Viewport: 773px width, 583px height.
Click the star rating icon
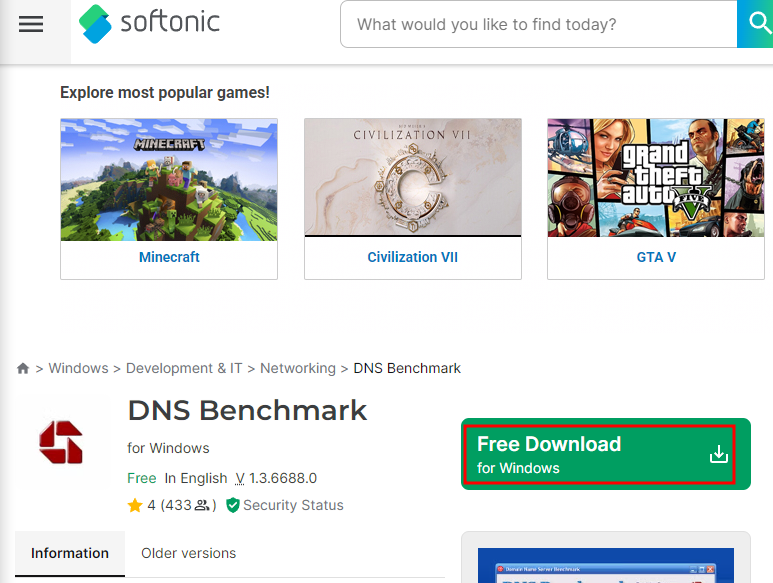pos(135,505)
